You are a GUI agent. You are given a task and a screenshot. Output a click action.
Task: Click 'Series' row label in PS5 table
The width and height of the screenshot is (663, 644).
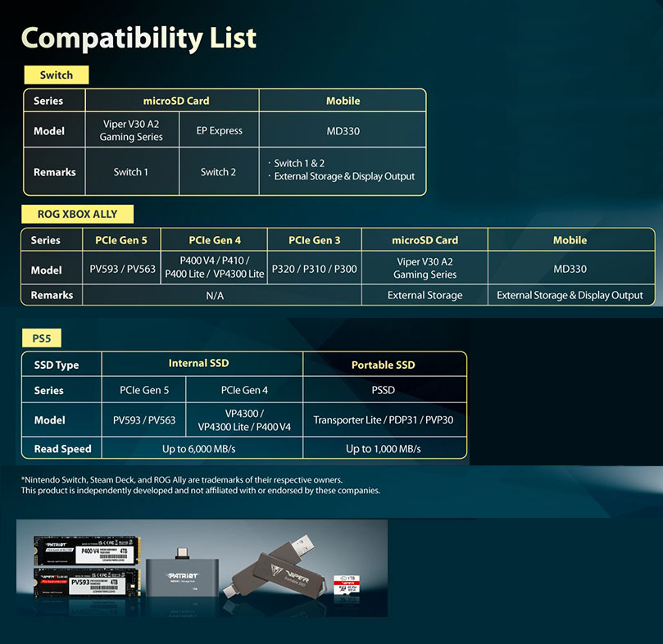pyautogui.click(x=48, y=390)
